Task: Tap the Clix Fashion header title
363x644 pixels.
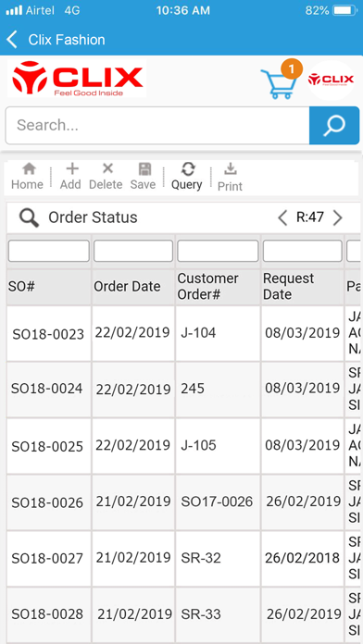Action: [x=67, y=40]
